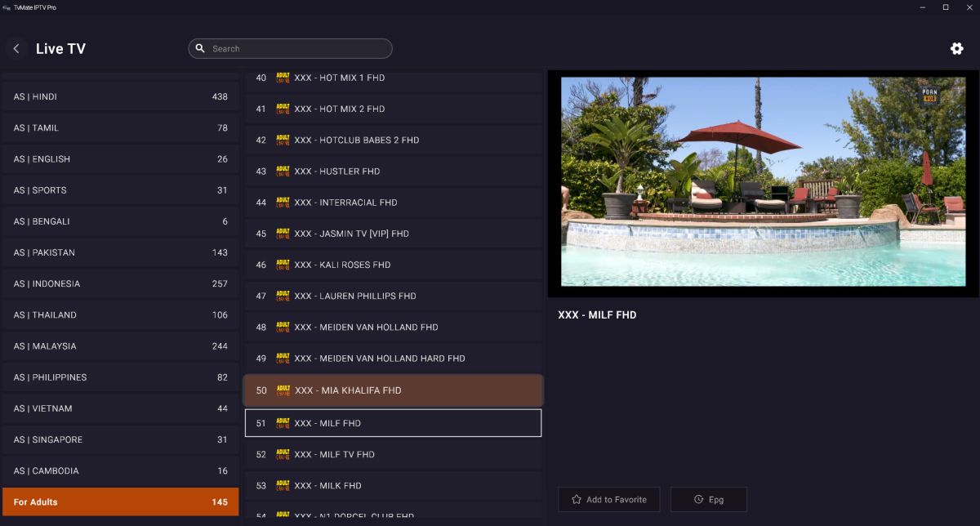Open settings via the gear icon
The width and height of the screenshot is (980, 526).
956,49
